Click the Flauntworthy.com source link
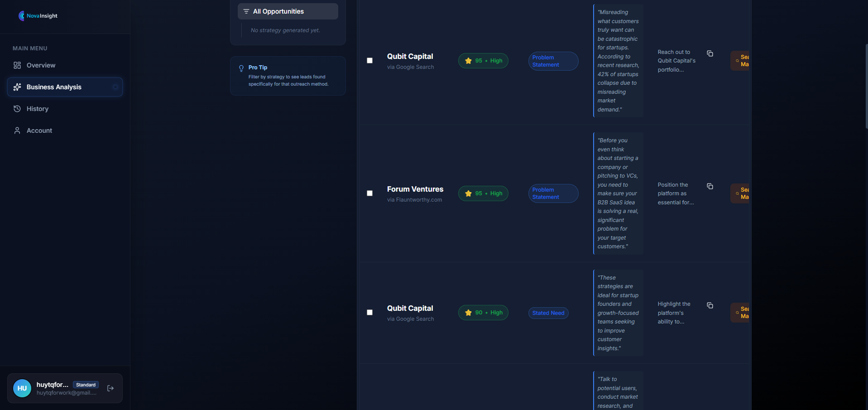Screen dimensions: 868x410 pos(415,199)
